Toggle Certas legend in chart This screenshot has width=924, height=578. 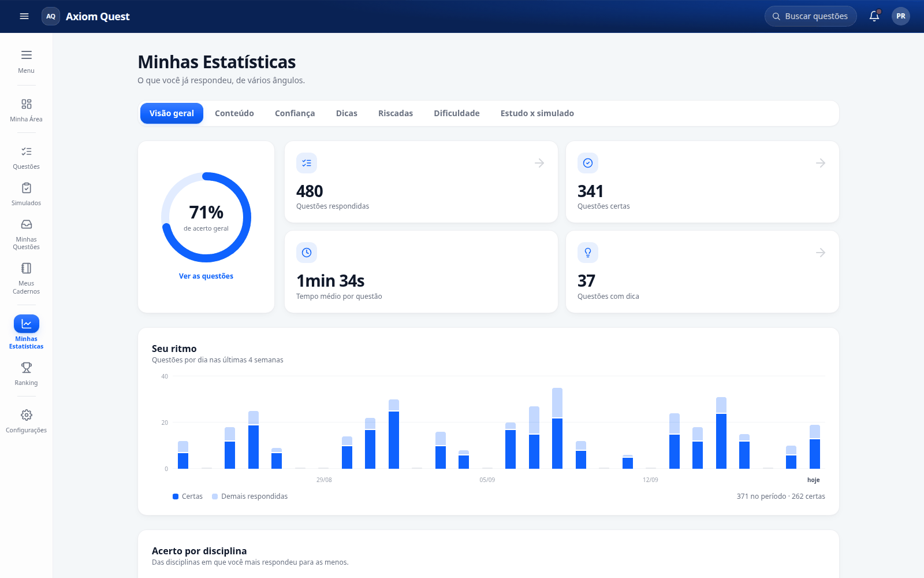(x=188, y=497)
